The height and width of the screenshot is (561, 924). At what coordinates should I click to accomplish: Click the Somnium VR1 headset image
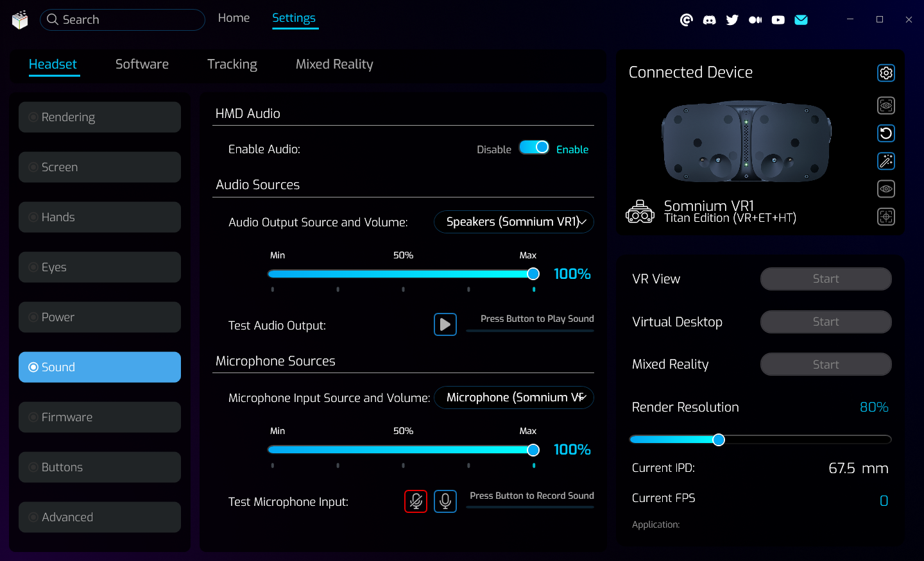tap(746, 142)
